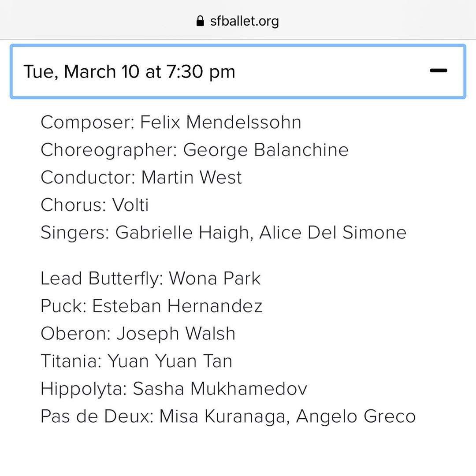Click the singer name Alice Del Simone
Viewport: 476px width, 476px height.
[333, 233]
